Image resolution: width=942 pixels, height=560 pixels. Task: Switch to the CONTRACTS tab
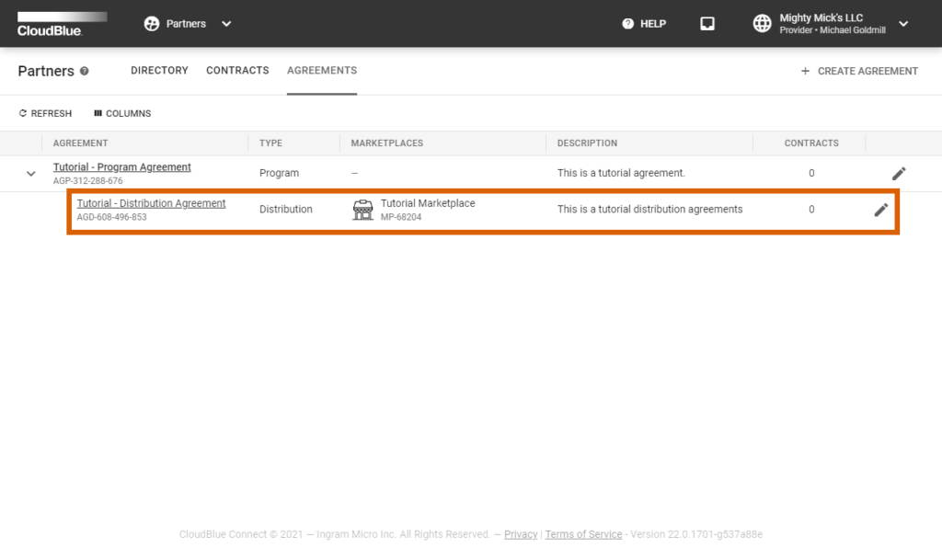[x=237, y=70]
